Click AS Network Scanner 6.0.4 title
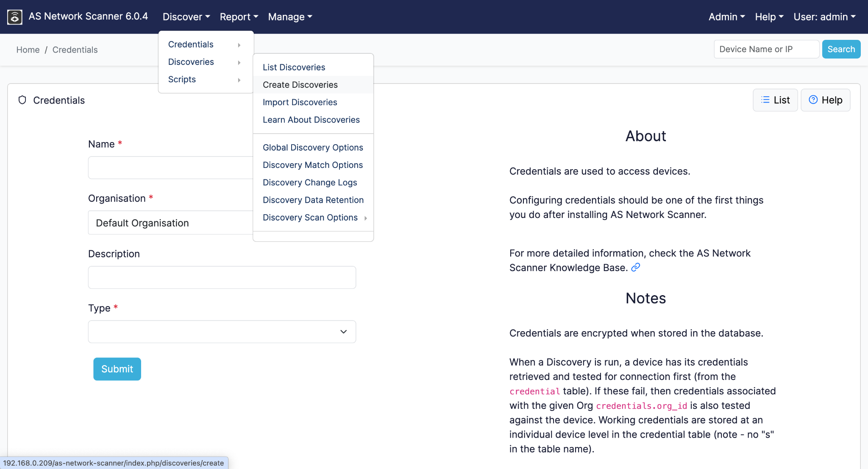The width and height of the screenshot is (868, 469). pos(88,17)
